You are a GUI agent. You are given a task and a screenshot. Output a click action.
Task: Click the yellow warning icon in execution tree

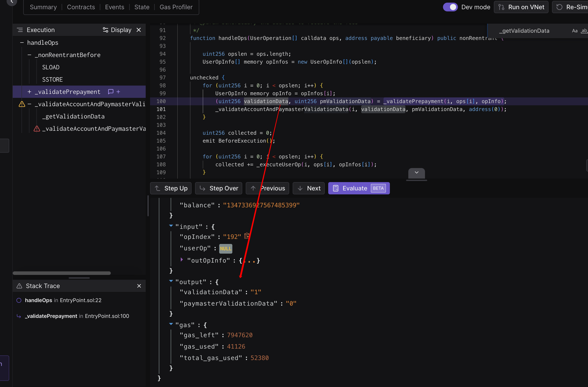click(x=22, y=104)
